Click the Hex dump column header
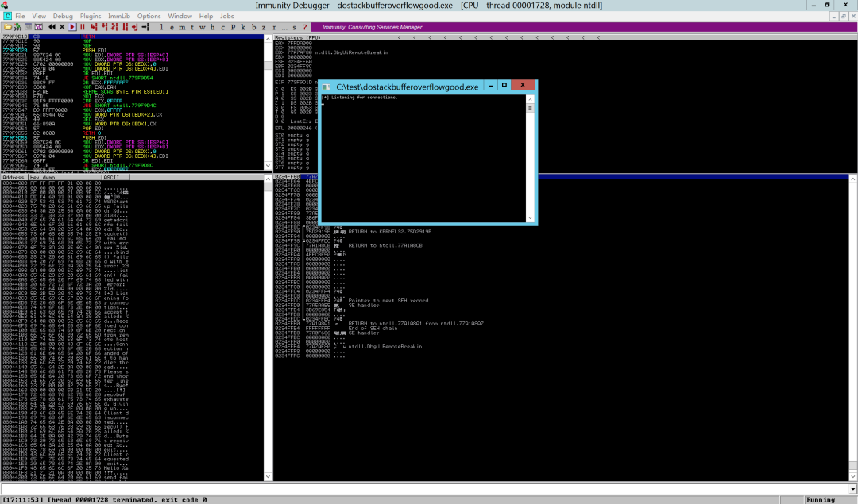Screen dimensions: 858x504 coord(64,177)
